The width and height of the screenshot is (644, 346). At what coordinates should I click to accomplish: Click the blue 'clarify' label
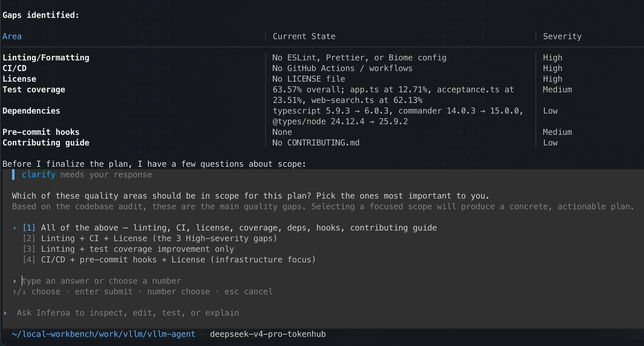(x=39, y=175)
